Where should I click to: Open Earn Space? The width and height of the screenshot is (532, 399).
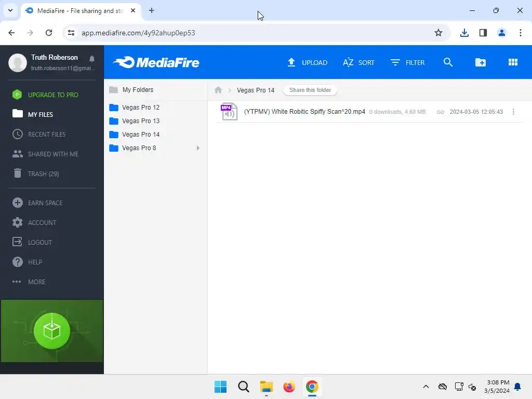pyautogui.click(x=37, y=203)
